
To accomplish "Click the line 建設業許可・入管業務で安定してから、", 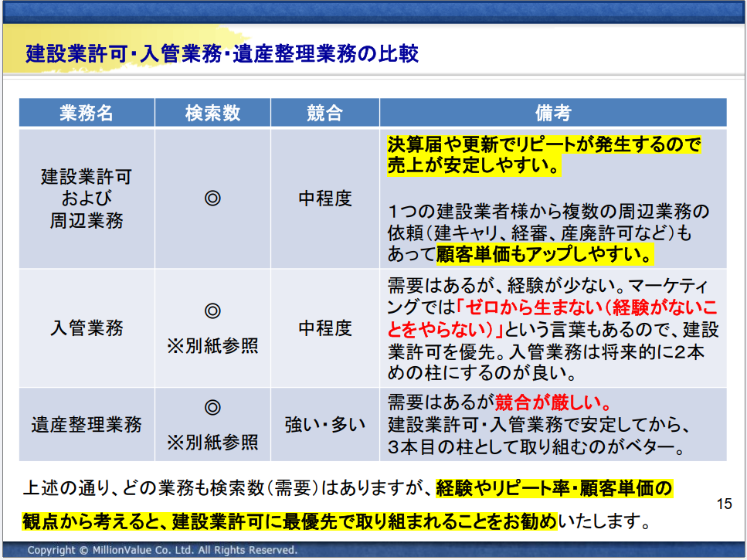I will point(539,424).
